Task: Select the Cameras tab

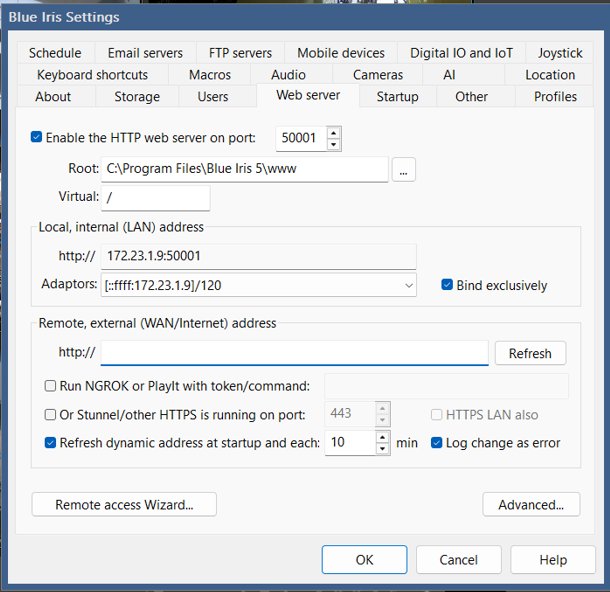Action: pyautogui.click(x=378, y=74)
